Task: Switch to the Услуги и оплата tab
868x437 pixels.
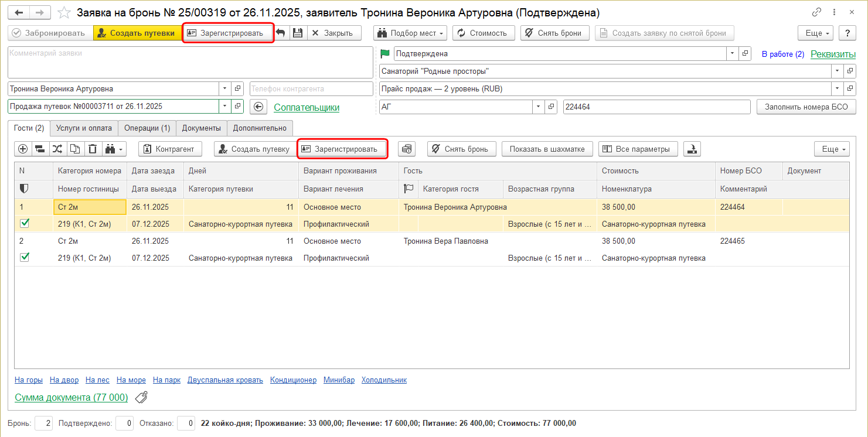Action: 84,128
